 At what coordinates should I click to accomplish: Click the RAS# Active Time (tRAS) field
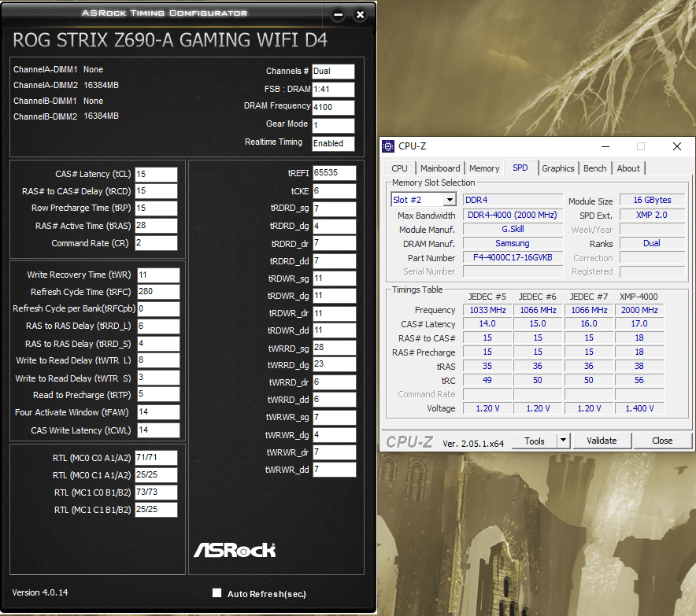point(156,225)
